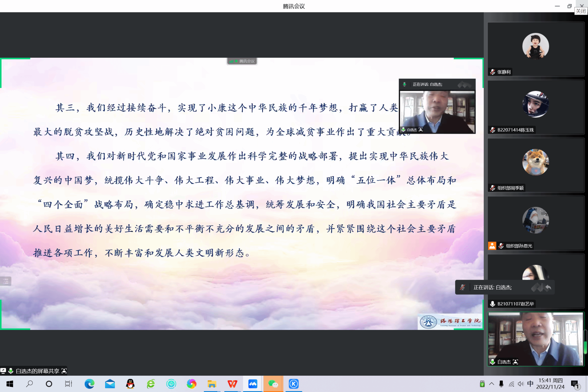This screenshot has width=588, height=392.
Task: Toggle muted mic in lower speaking indicator bar
Action: point(463,287)
